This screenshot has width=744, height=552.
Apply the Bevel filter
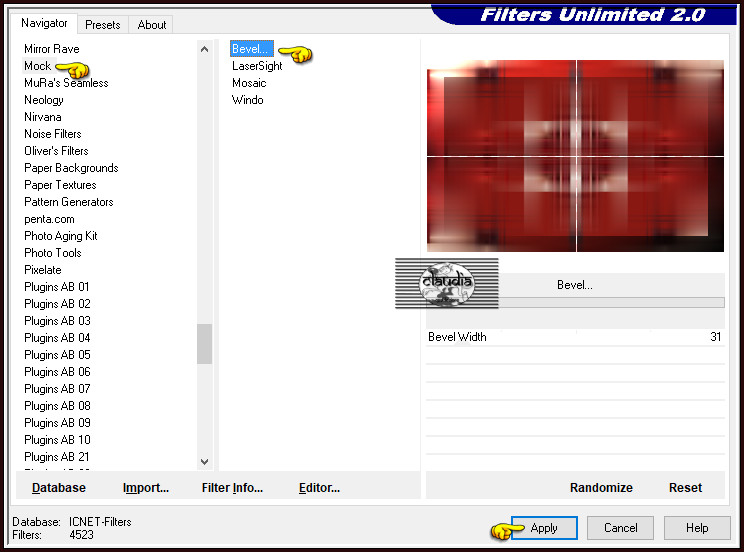(544, 528)
